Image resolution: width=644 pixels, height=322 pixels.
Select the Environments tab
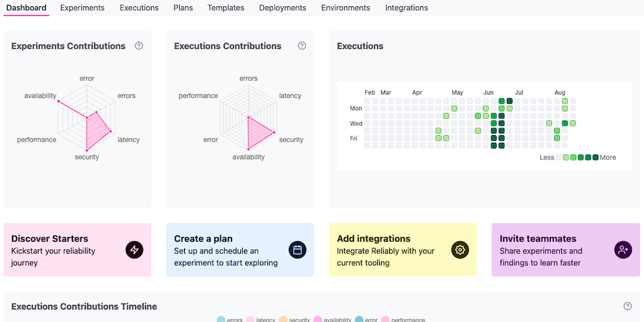[345, 8]
